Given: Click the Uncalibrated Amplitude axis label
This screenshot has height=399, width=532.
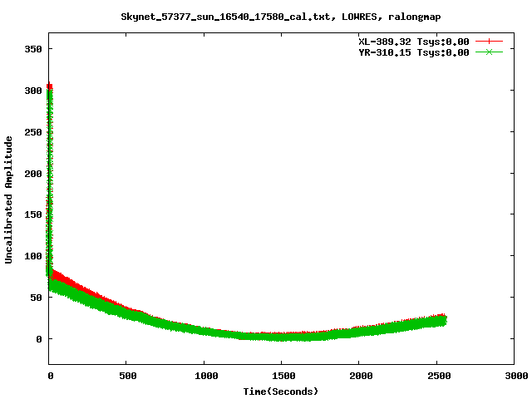Looking at the screenshot, I should point(8,199).
